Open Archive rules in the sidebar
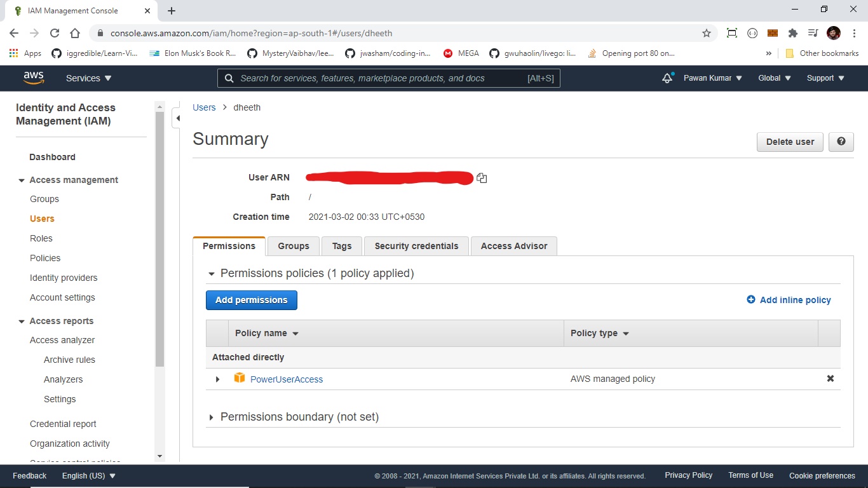Screen dimensions: 868x488 click(69, 360)
